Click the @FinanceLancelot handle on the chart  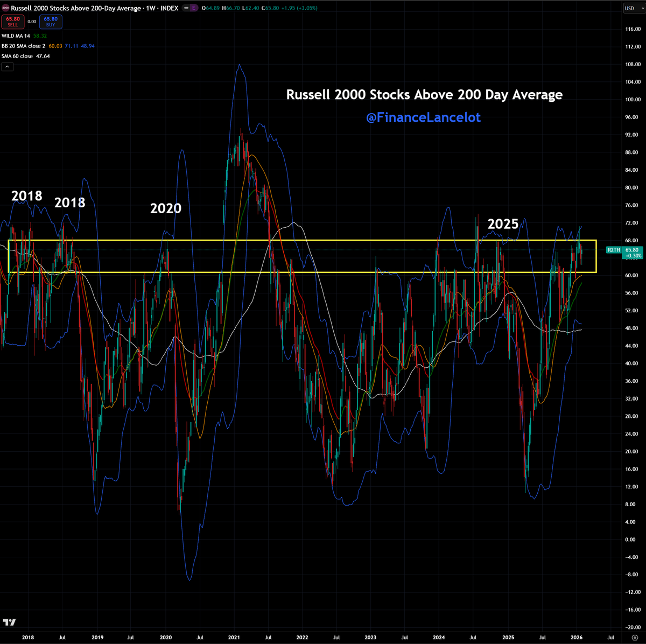click(x=423, y=117)
